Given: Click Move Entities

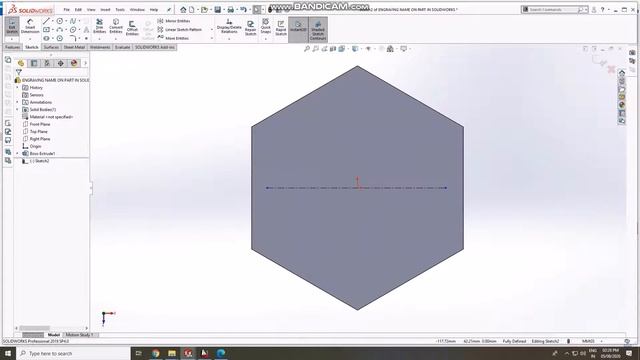Looking at the screenshot, I should (x=173, y=38).
